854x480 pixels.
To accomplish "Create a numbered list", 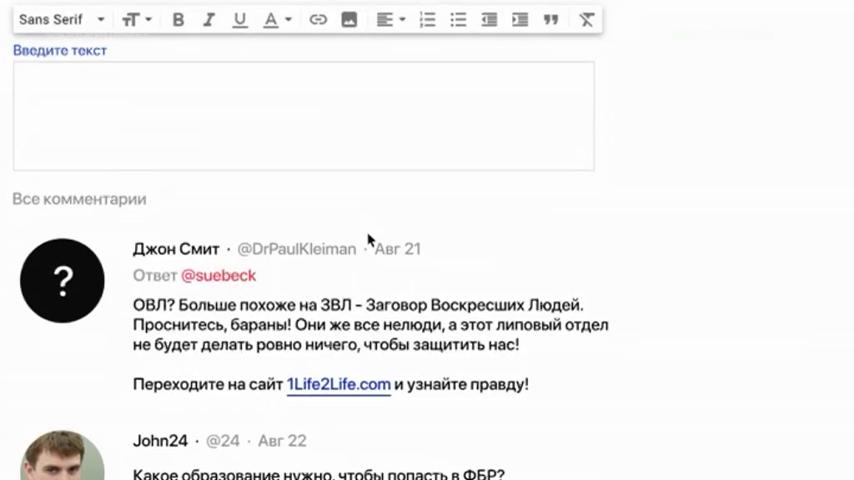I will point(428,20).
